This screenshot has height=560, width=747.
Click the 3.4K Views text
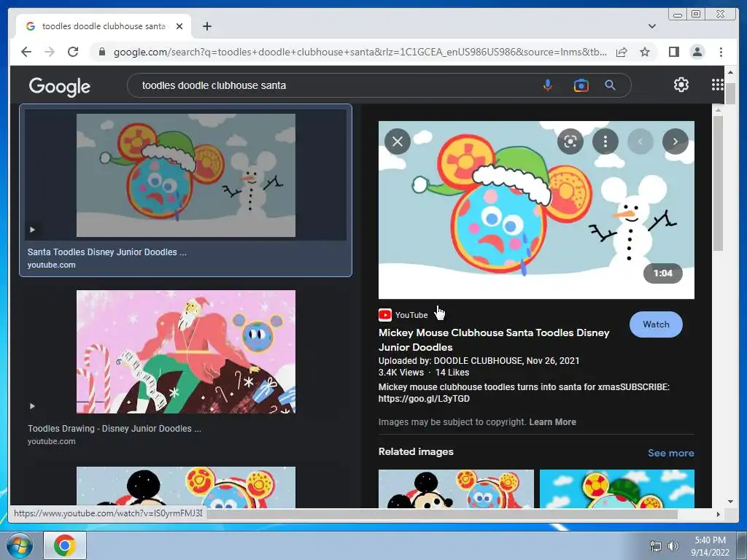400,373
